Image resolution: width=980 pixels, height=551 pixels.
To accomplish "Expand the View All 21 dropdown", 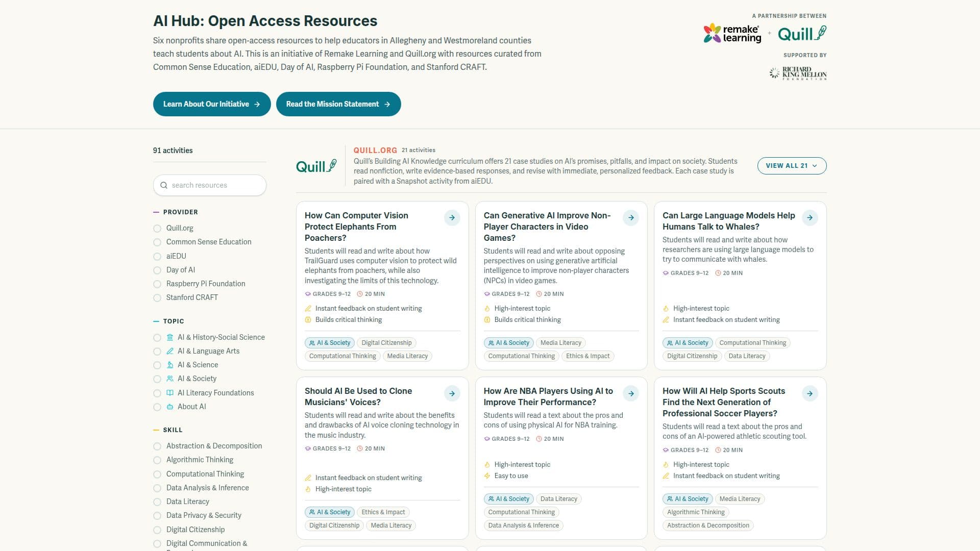I will 792,166.
